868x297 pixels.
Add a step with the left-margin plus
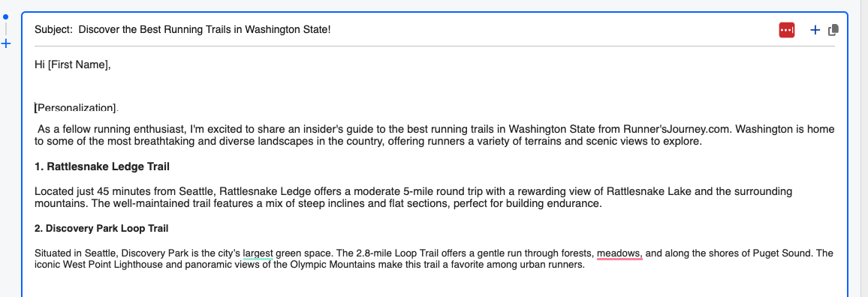coord(6,43)
